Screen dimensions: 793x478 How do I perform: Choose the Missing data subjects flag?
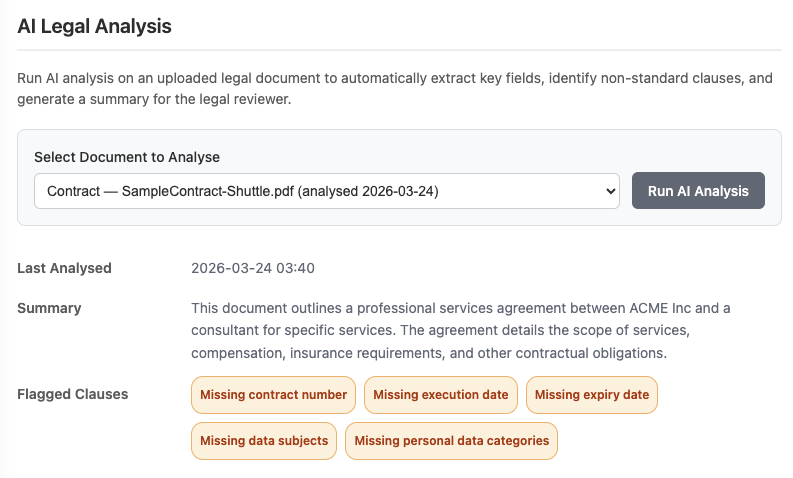pos(264,441)
